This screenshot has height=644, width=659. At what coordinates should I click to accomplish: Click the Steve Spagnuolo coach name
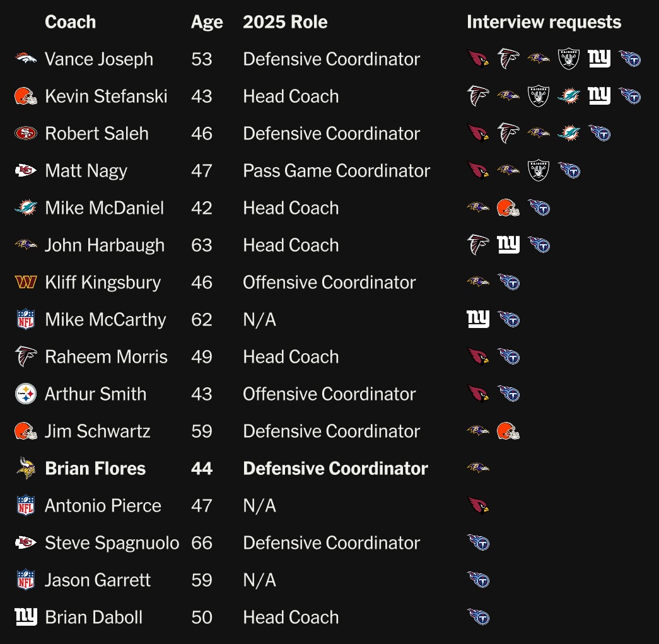(112, 543)
